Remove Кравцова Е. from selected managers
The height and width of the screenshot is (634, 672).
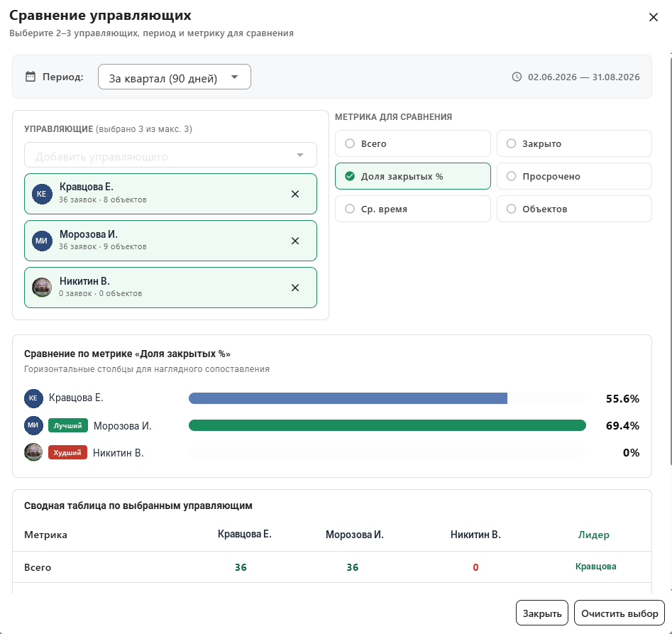click(295, 195)
